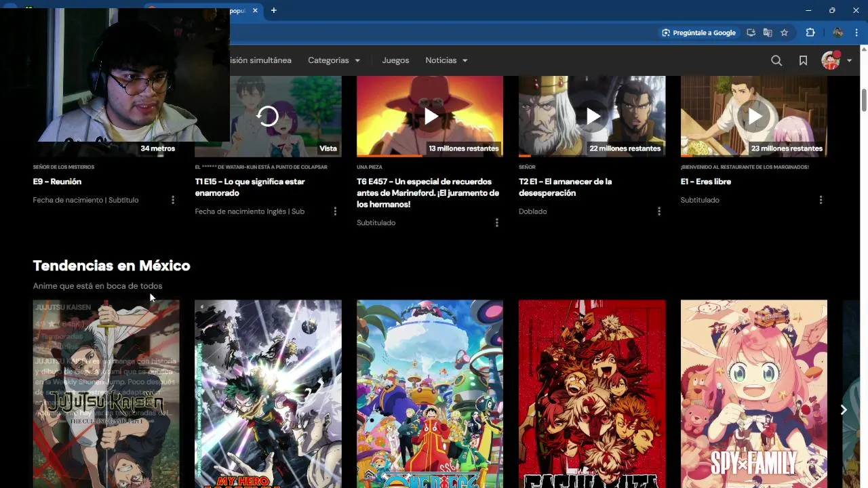Open the Jujutsu Kaisen poster
The image size is (868, 488).
[106, 394]
